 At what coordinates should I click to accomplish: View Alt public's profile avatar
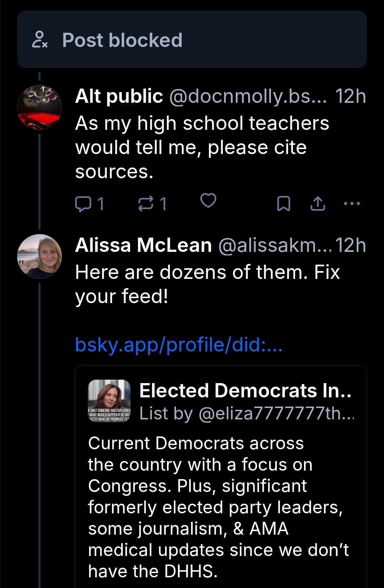[x=39, y=107]
